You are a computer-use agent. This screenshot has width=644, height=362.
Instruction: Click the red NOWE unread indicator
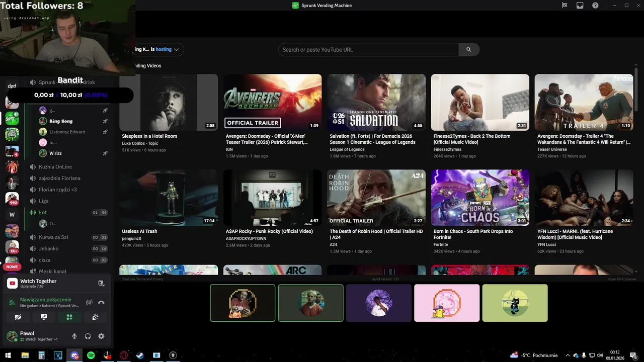(12, 267)
